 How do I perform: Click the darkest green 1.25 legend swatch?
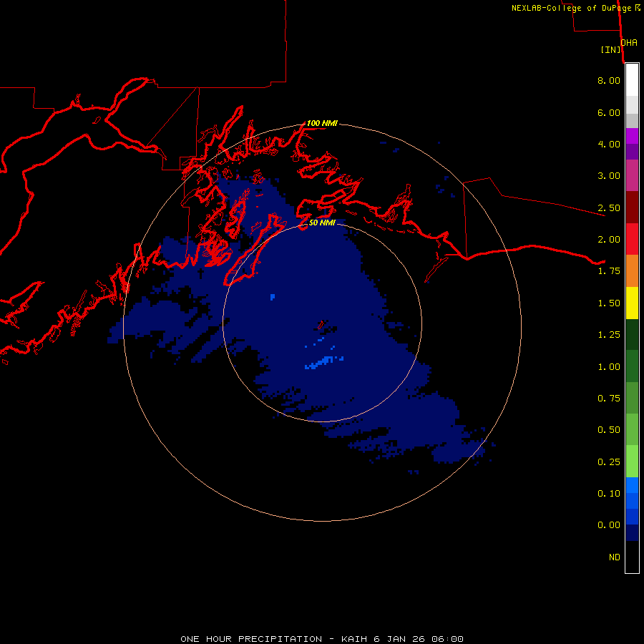click(x=632, y=334)
